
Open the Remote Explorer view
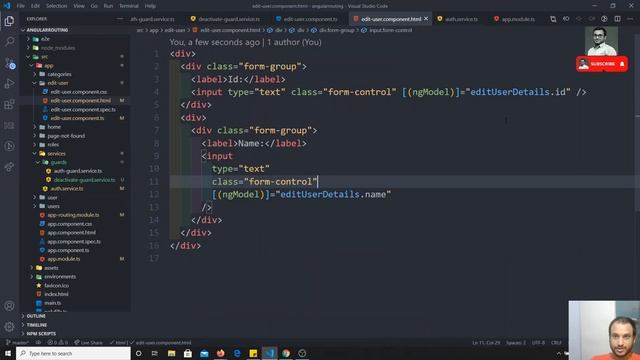[x=9, y=125]
